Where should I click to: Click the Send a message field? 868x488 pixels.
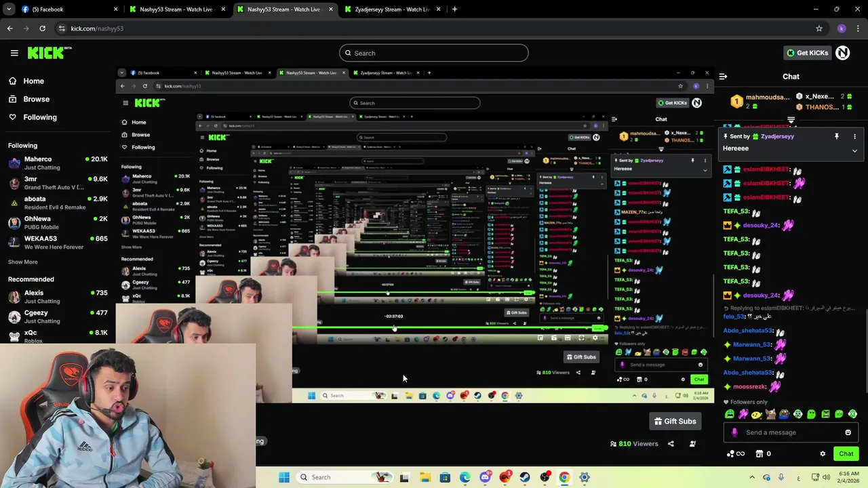791,432
